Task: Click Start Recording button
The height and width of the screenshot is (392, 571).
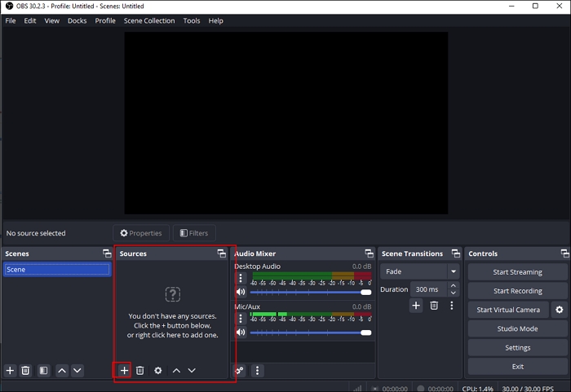Action: [517, 291]
